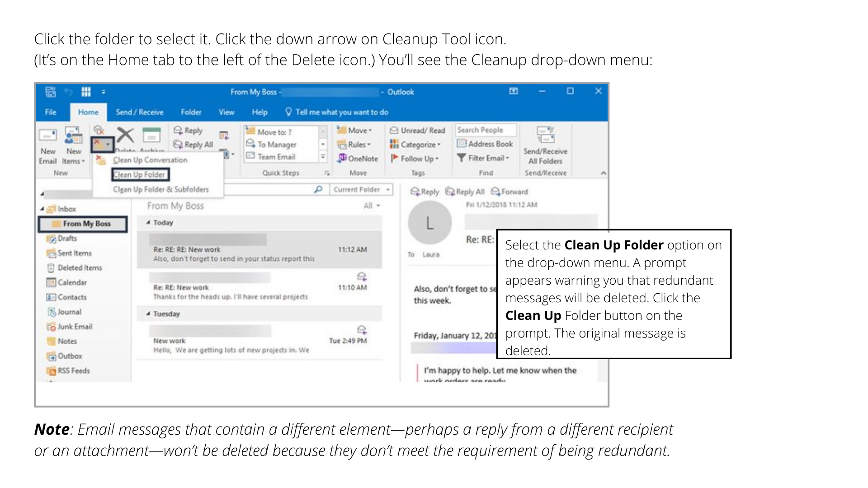Viewport: 868px width, 488px height.
Task: Click the Delete X icon
Action: (126, 135)
